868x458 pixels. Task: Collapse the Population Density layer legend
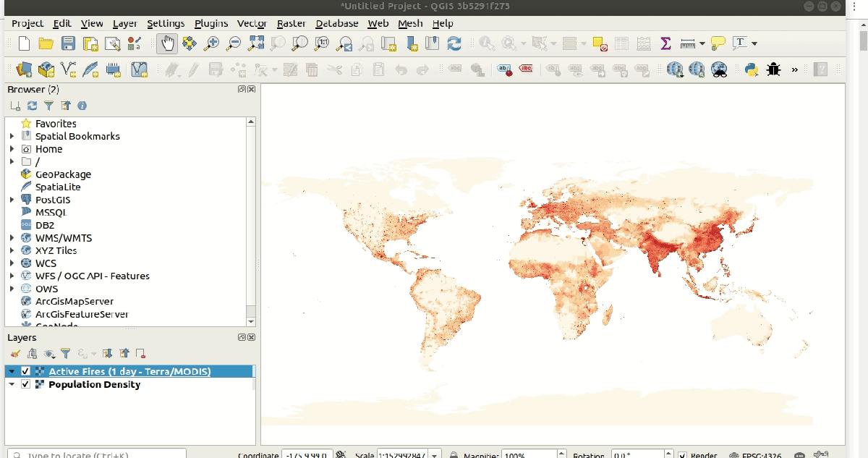(x=12, y=384)
